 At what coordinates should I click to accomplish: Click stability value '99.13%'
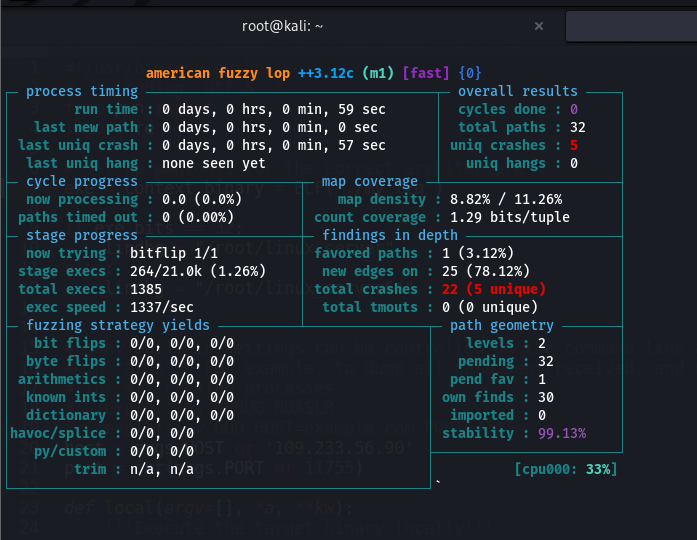[562, 433]
